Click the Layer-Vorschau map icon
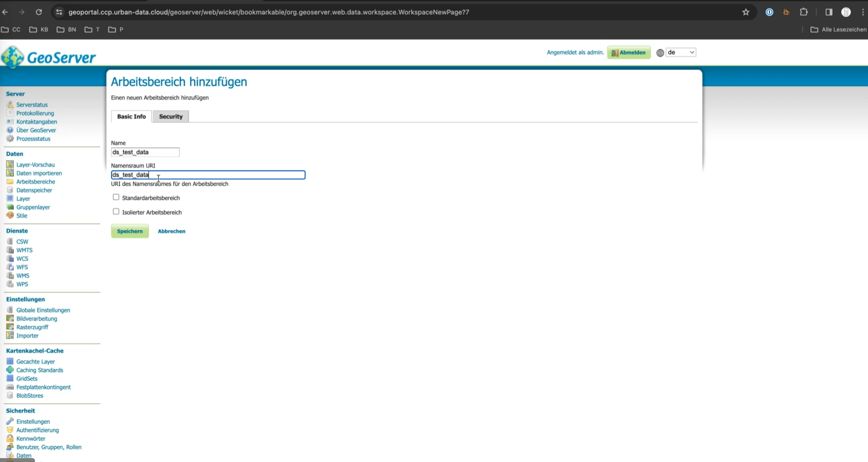 10,165
